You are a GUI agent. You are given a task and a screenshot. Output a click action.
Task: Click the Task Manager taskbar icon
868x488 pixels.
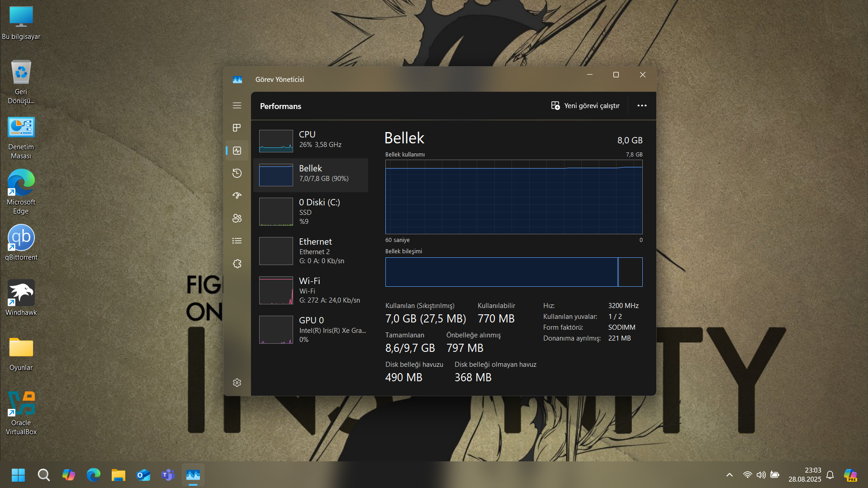[193, 475]
